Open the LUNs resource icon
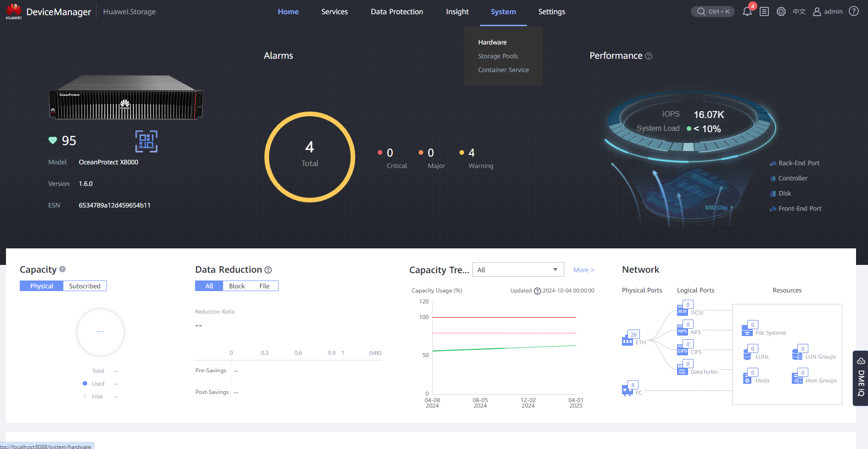Image resolution: width=868 pixels, height=449 pixels. click(747, 354)
